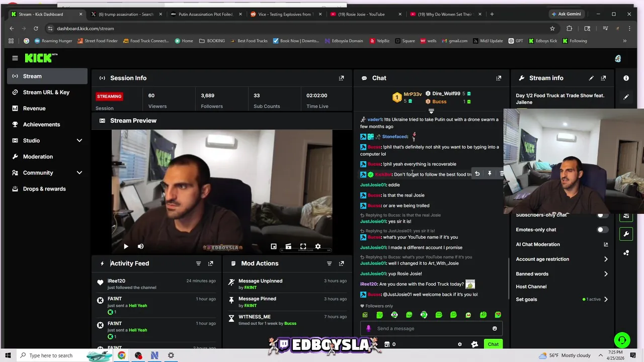The image size is (644, 362).
Task: Click the profile avatar top right
Action: pos(618,58)
